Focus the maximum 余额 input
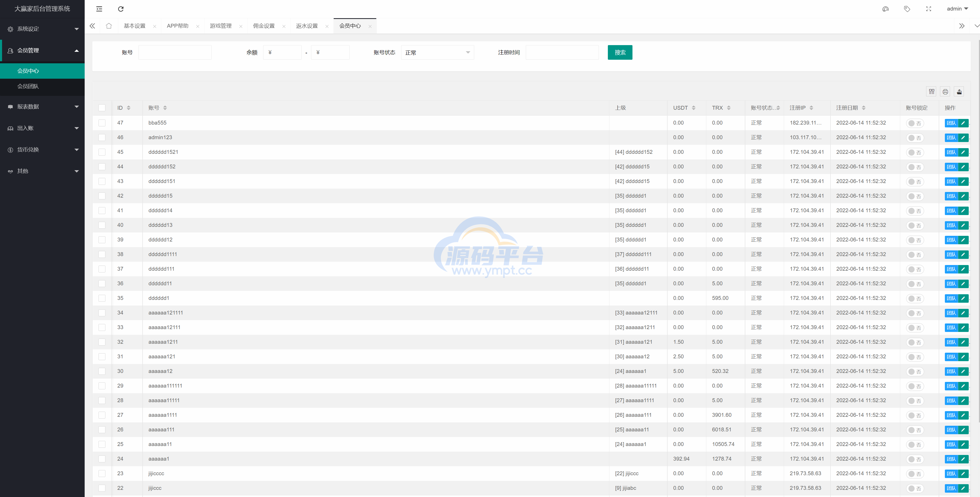The image size is (980, 497). 330,53
